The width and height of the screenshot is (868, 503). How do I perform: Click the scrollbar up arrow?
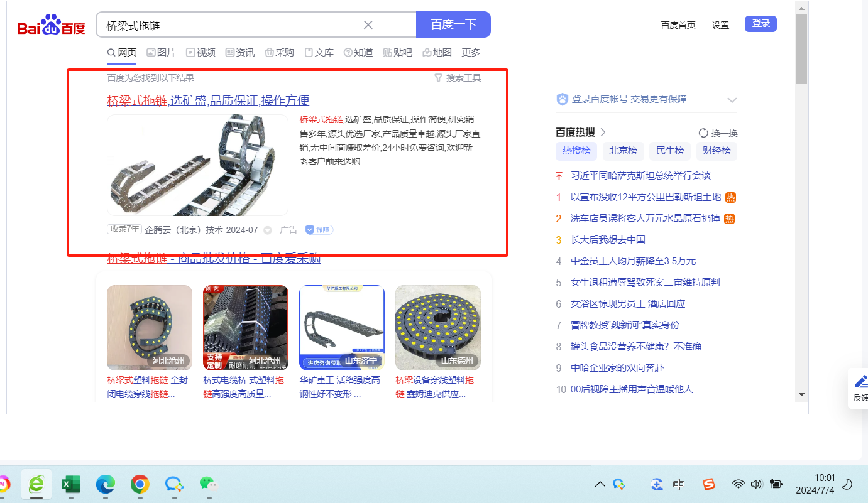pos(801,8)
